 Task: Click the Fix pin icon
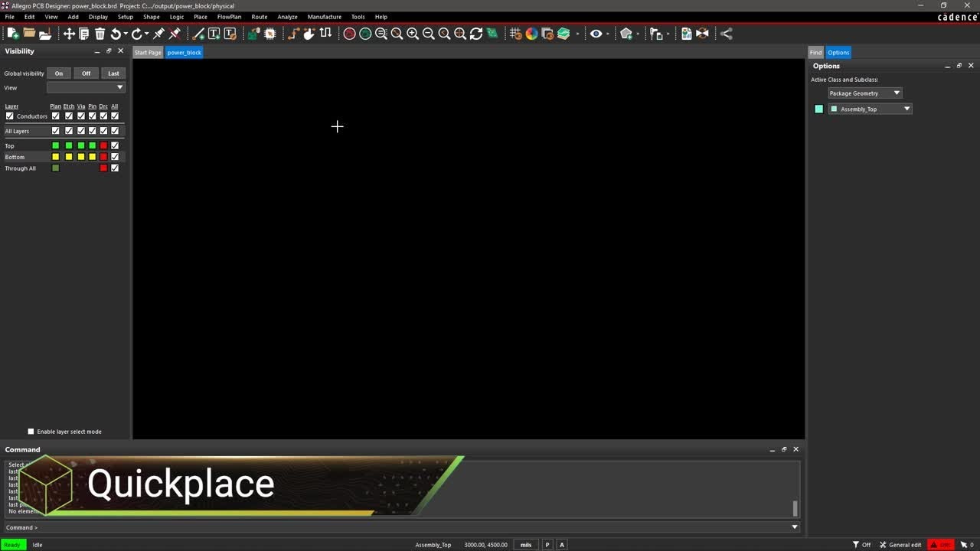(158, 34)
